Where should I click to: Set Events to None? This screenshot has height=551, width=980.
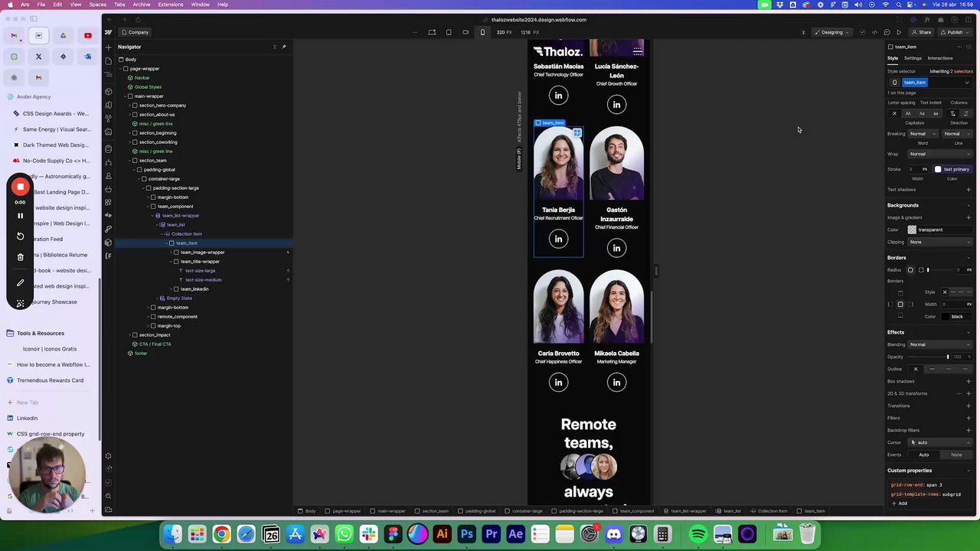point(956,455)
